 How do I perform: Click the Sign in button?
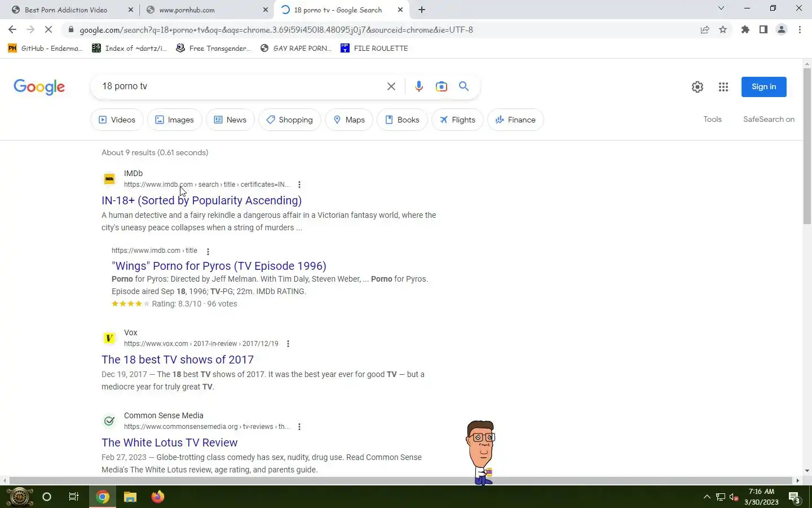tap(764, 86)
